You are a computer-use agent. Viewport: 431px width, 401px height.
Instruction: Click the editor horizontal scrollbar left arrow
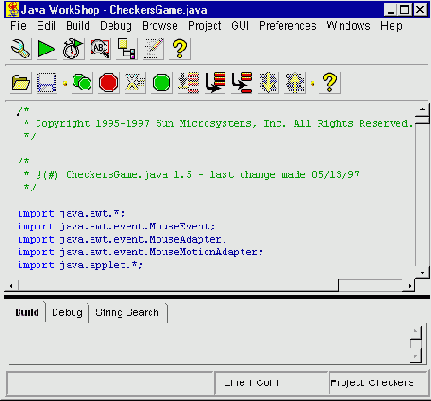tap(11, 286)
